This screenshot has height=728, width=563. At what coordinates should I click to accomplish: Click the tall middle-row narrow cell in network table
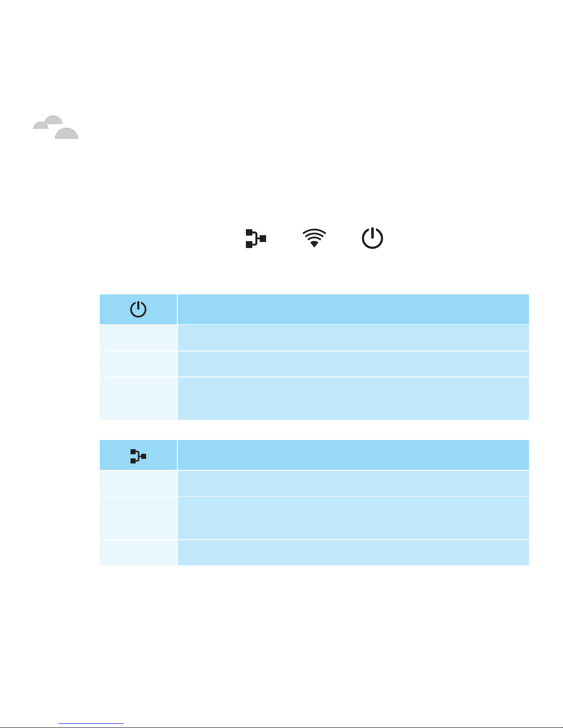(x=138, y=518)
